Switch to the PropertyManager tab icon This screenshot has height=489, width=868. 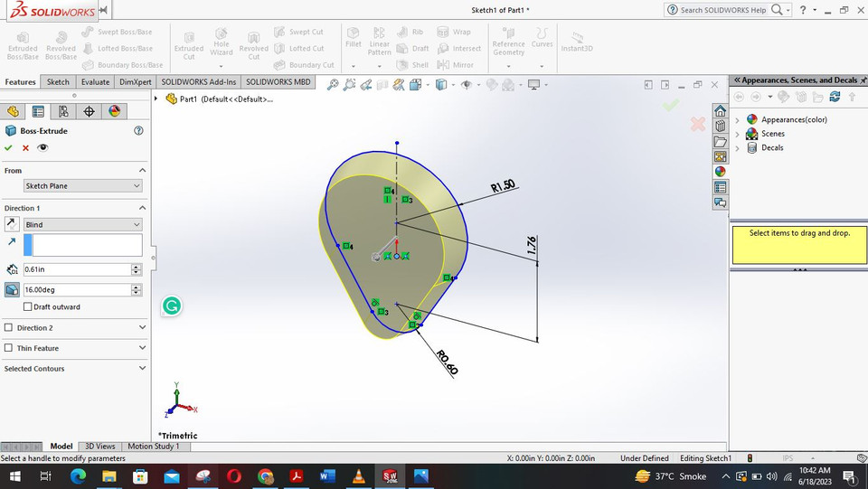click(x=38, y=111)
